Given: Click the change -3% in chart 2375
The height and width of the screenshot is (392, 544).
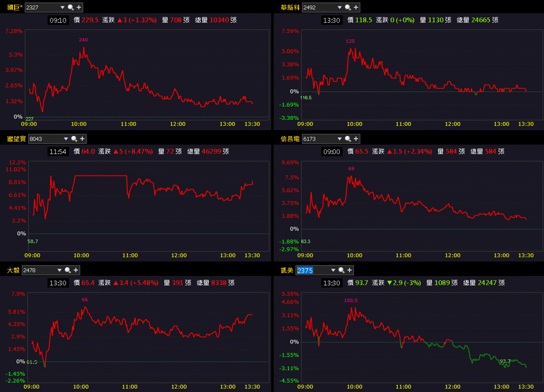Looking at the screenshot, I should 412,283.
